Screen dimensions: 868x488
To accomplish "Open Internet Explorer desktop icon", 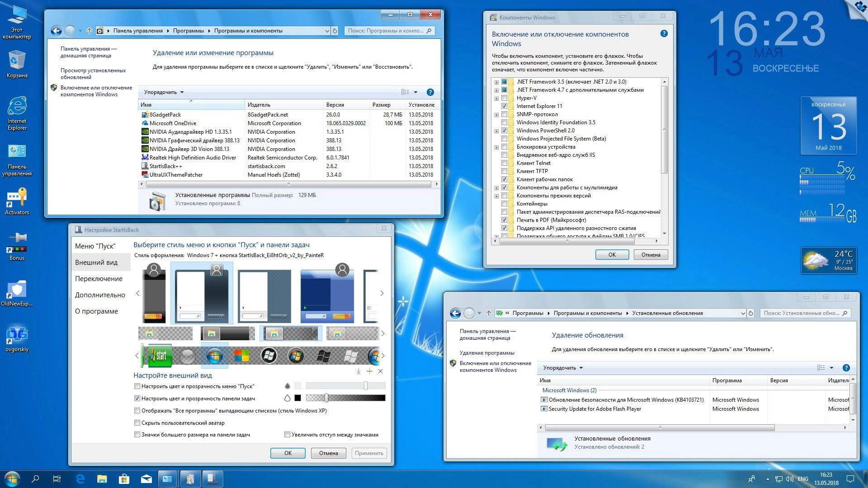I will [17, 113].
